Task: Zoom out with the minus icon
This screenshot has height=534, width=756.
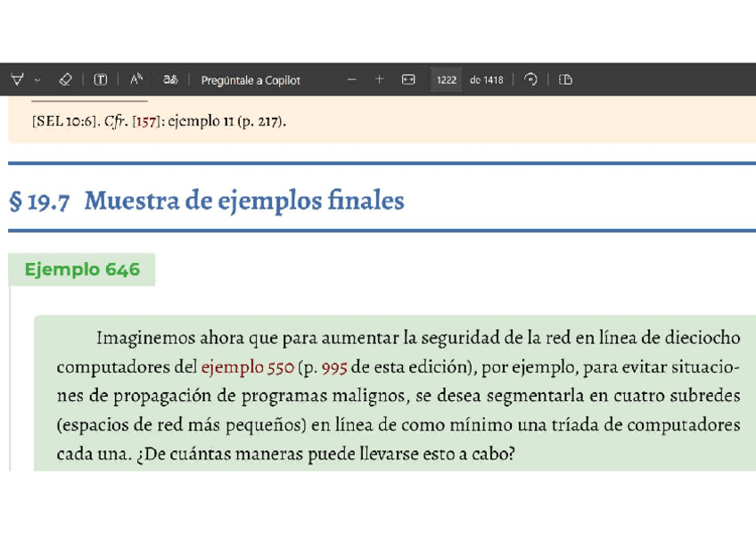Action: click(352, 79)
